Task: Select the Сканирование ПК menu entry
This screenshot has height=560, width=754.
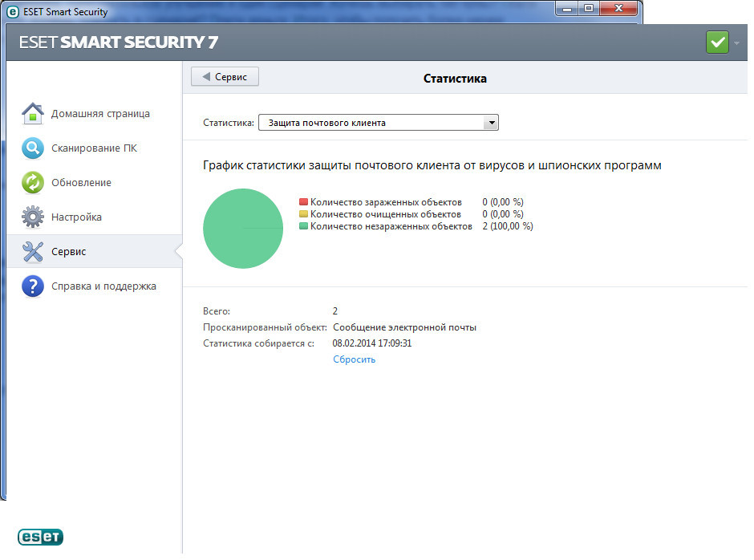Action: point(94,148)
